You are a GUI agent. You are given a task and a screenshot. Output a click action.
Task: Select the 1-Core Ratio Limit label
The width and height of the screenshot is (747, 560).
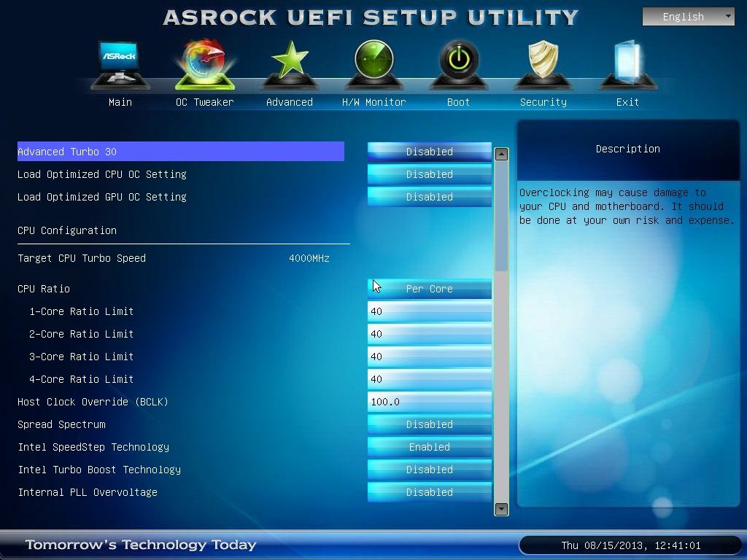(x=82, y=311)
